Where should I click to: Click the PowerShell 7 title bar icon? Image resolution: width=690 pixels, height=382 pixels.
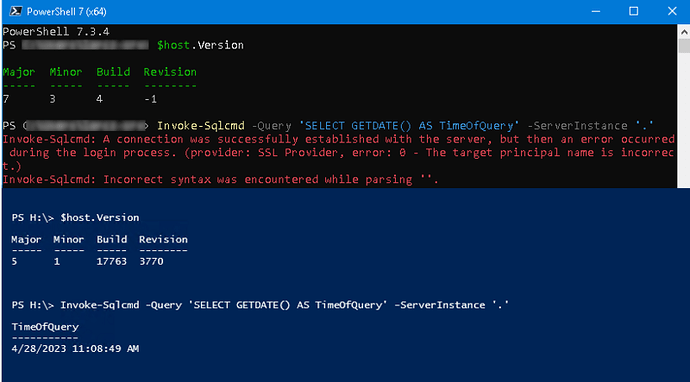coord(15,11)
